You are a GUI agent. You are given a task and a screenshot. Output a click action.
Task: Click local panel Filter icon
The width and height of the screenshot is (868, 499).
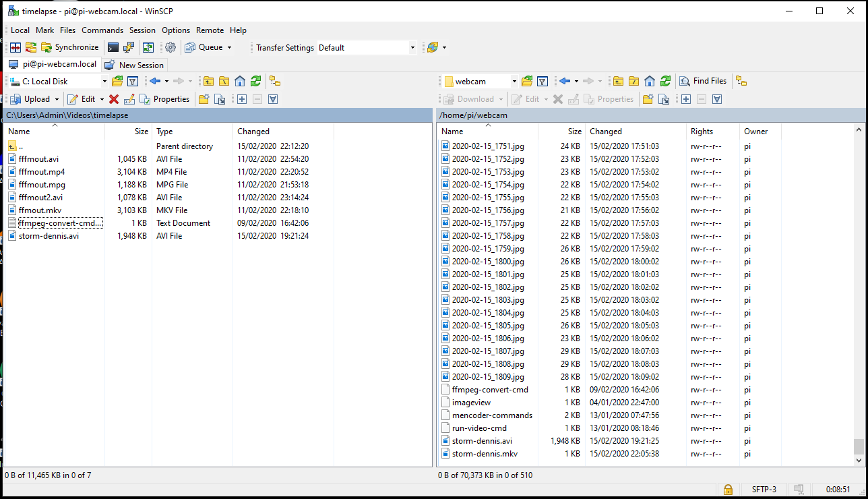[133, 81]
